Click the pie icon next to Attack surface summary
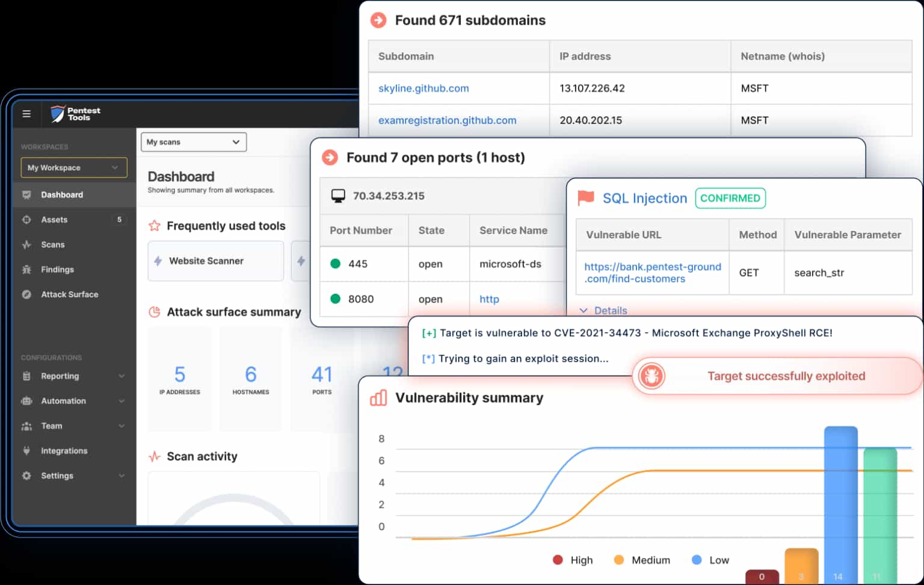 point(153,312)
